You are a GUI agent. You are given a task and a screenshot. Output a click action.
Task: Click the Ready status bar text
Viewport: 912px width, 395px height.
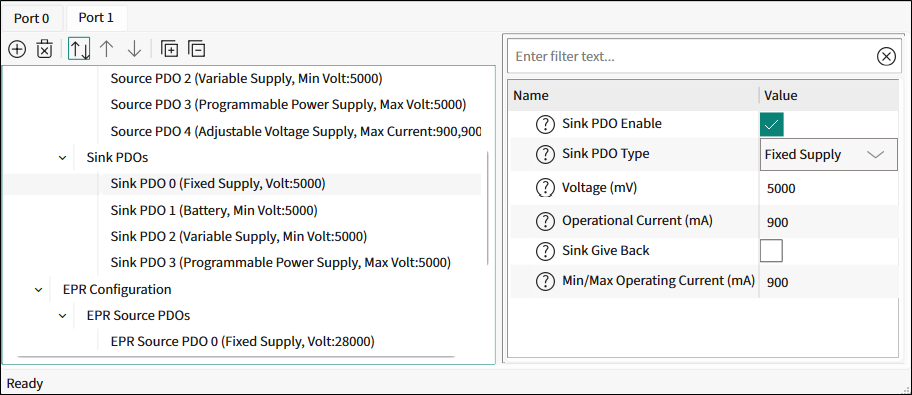pyautogui.click(x=25, y=383)
